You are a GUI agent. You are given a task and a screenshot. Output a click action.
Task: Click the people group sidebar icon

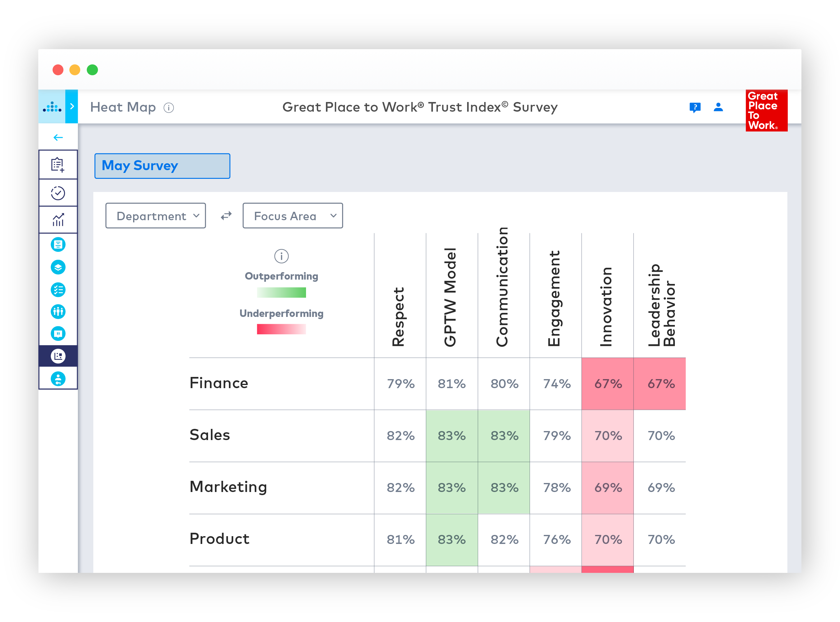[58, 311]
